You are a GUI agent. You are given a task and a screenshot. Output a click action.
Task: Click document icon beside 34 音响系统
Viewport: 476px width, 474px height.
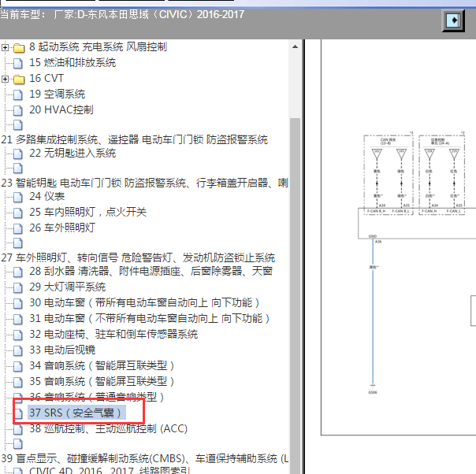18,367
